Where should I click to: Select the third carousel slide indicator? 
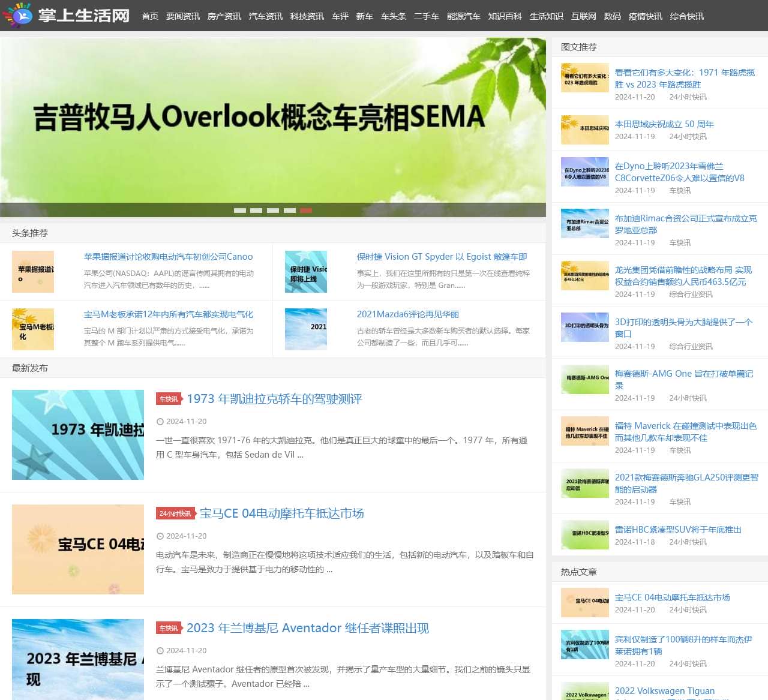[273, 211]
